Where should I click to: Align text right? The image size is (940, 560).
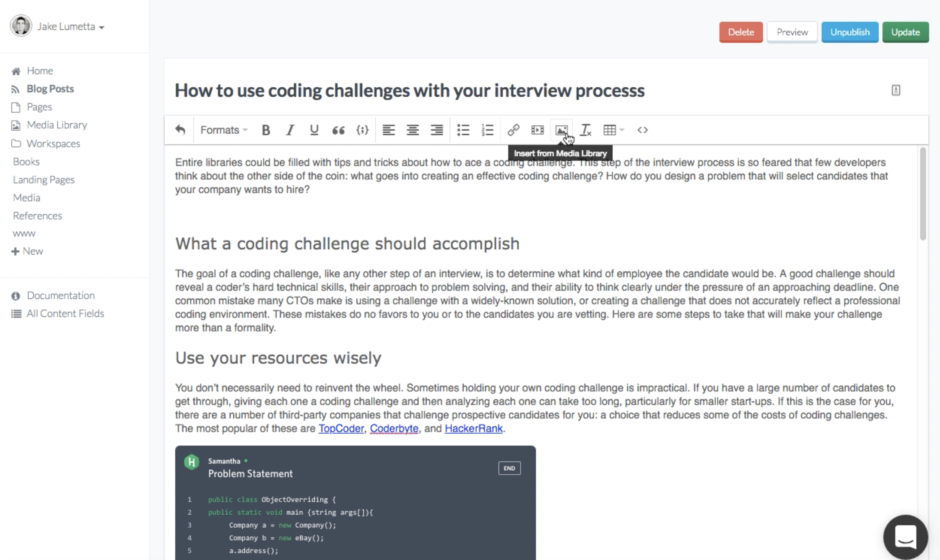tap(437, 130)
